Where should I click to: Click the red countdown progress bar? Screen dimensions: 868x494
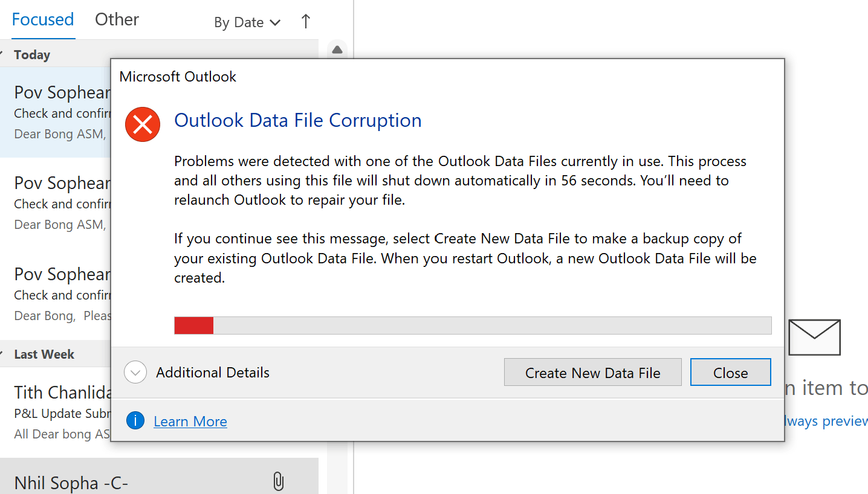(x=193, y=325)
